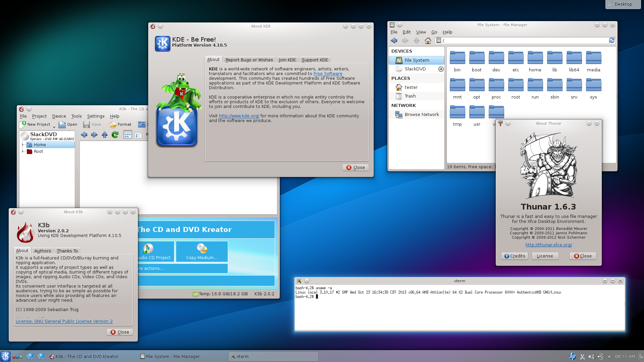Image resolution: width=644 pixels, height=362 pixels.
Task: Go back in Thunar file manager
Action: tap(394, 41)
